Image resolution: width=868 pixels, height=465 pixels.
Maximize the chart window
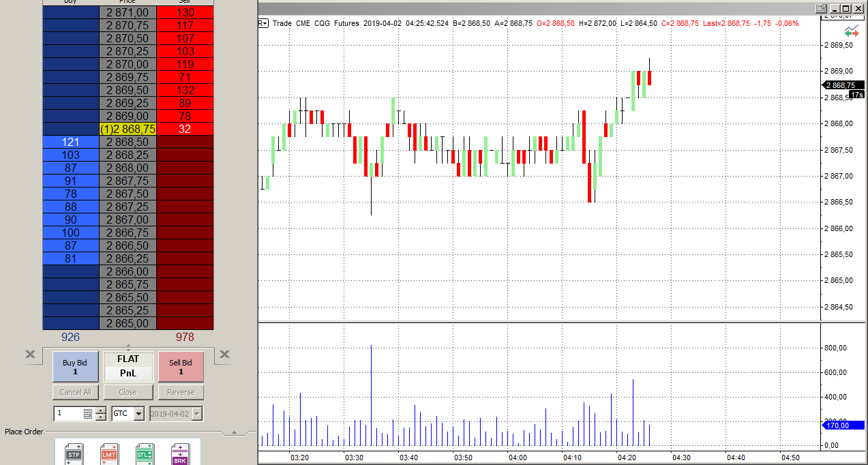click(x=845, y=8)
